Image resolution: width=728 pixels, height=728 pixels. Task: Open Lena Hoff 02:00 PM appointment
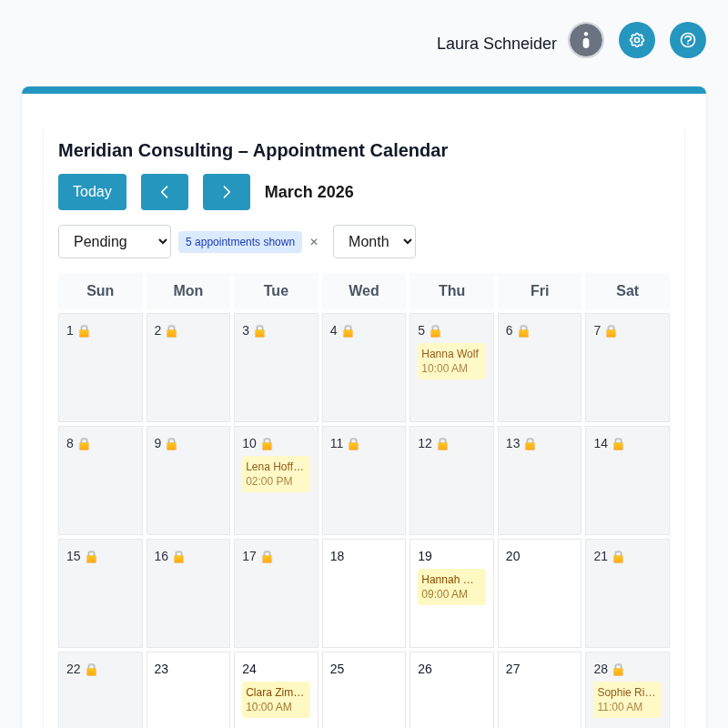[276, 474]
